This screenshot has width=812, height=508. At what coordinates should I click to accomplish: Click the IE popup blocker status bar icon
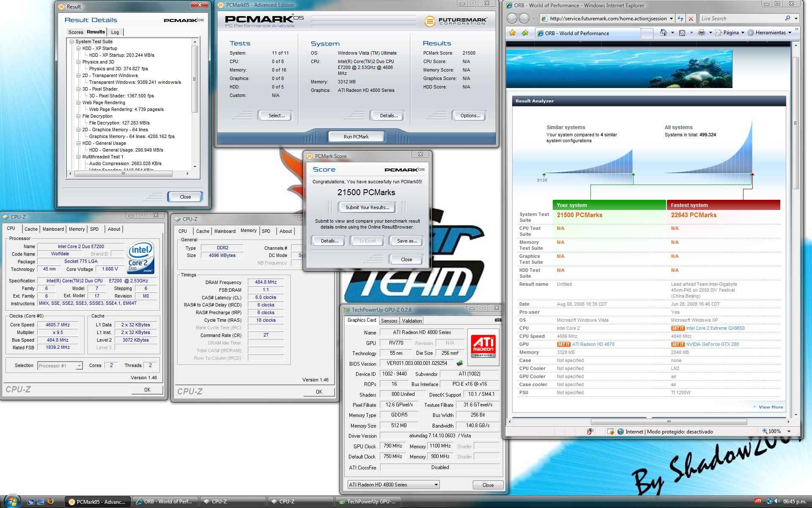pyautogui.click(x=590, y=431)
